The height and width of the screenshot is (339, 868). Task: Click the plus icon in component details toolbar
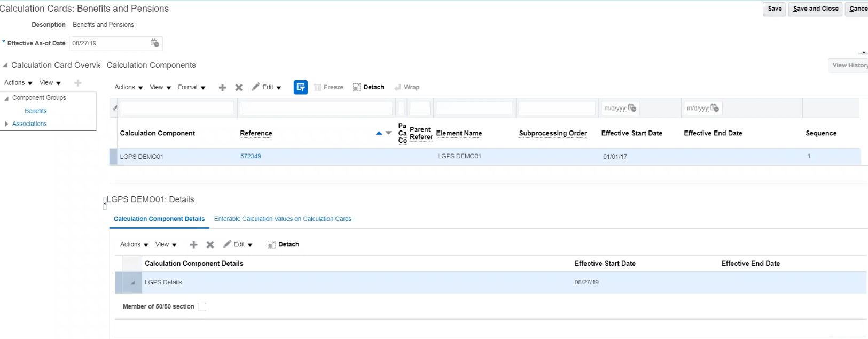pos(193,244)
